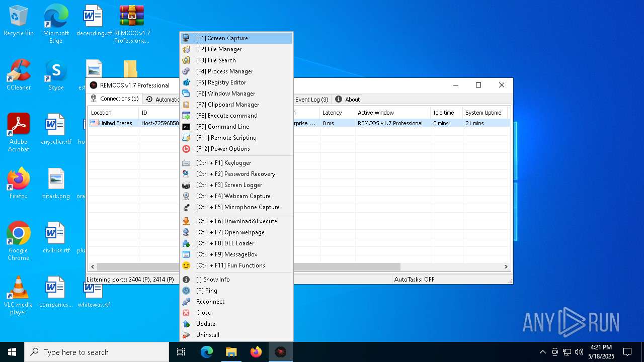Click the DLL Loader icon

coord(186,243)
